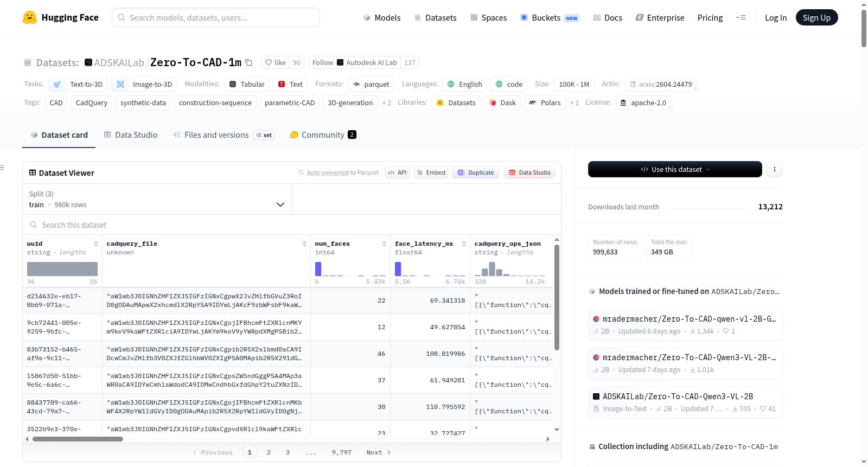
Task: Open the Pricing link
Action: (710, 17)
